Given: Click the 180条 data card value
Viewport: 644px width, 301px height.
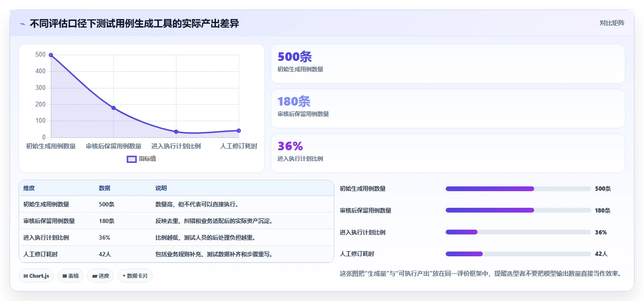Looking at the screenshot, I should (294, 101).
